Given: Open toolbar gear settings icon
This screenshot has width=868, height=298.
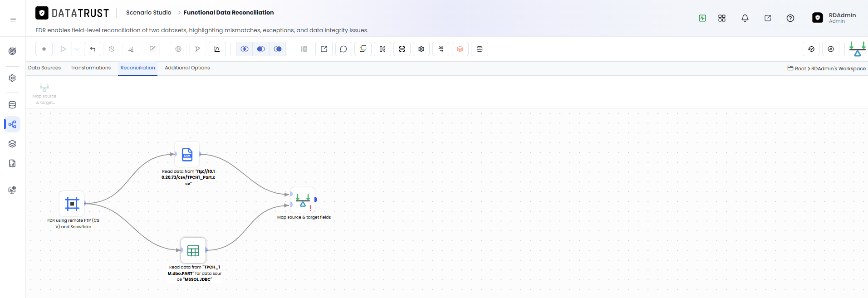Looking at the screenshot, I should [x=422, y=49].
